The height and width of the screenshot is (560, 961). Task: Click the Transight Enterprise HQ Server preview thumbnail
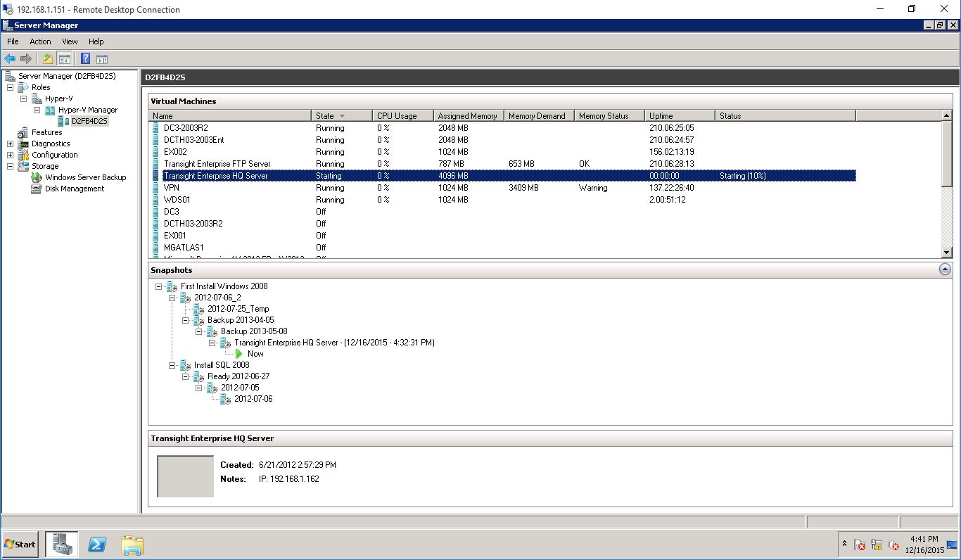click(185, 476)
